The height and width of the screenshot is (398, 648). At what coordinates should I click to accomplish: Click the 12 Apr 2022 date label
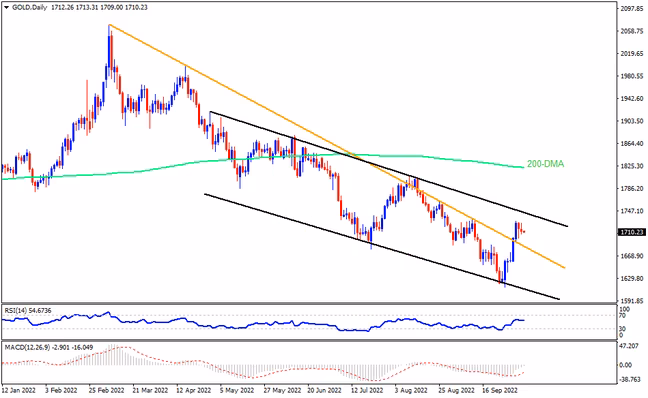(193, 390)
